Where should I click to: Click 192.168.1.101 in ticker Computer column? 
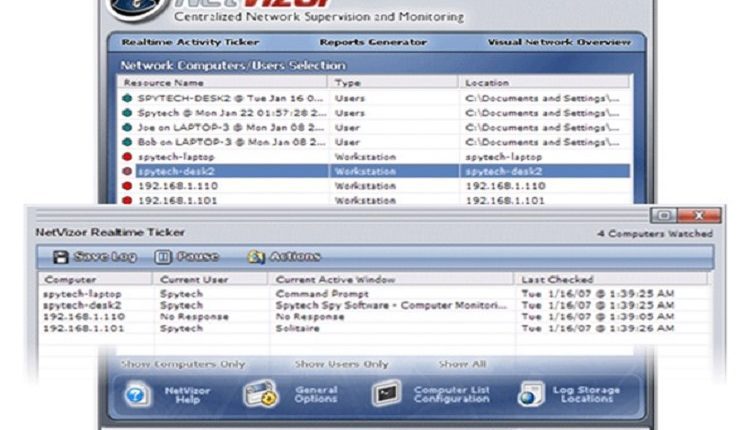(x=84, y=328)
